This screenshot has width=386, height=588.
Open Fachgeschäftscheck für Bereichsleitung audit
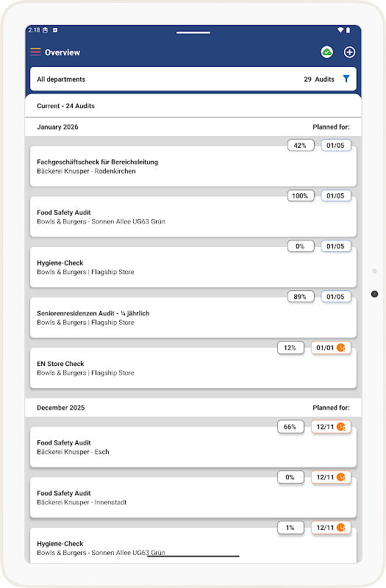coord(193,167)
